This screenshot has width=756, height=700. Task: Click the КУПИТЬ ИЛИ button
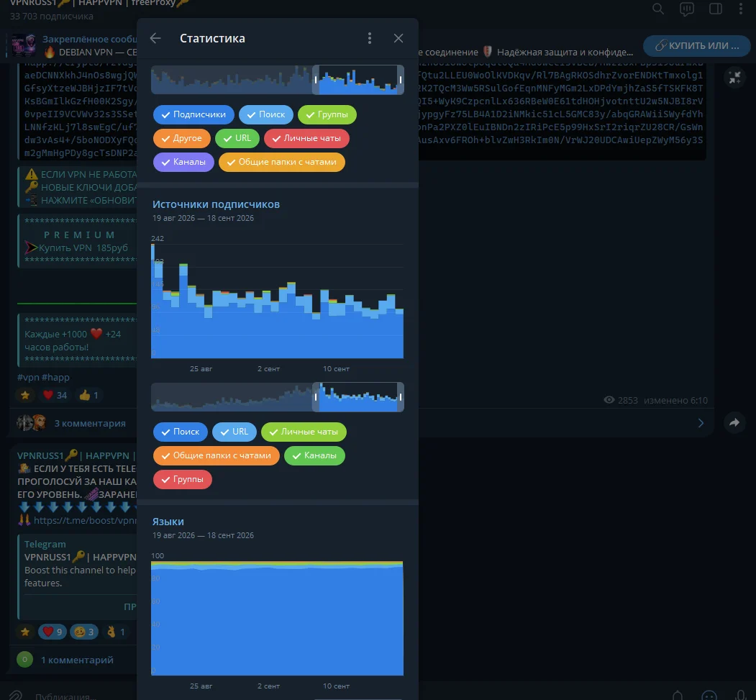pyautogui.click(x=697, y=46)
